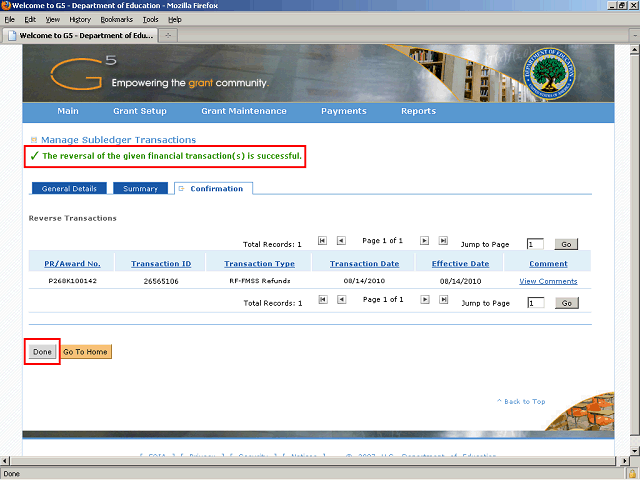640x480 pixels.
Task: Click RF-FMSS Refunds transaction type cell
Action: (x=260, y=281)
